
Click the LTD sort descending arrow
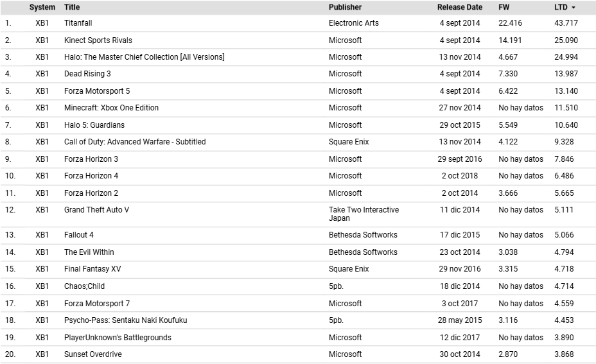click(x=573, y=8)
